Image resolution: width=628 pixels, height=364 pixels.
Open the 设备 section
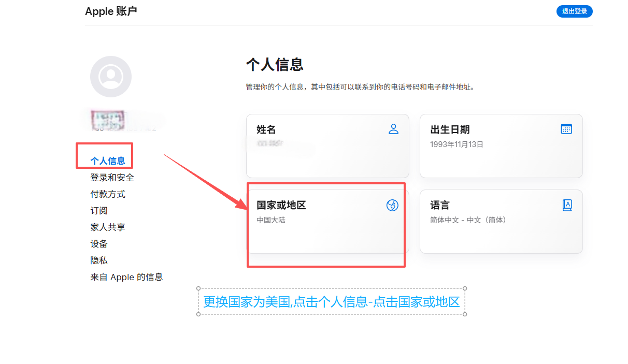coord(99,244)
